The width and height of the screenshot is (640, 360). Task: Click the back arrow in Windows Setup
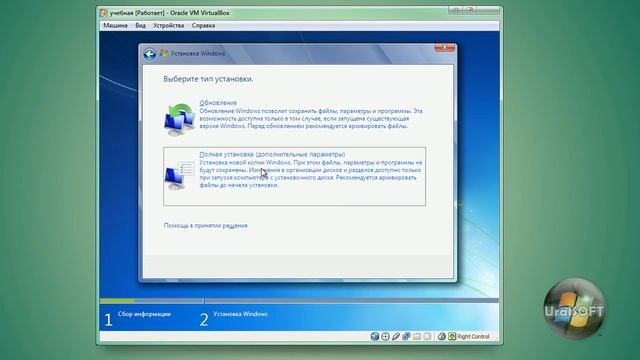tap(150, 54)
